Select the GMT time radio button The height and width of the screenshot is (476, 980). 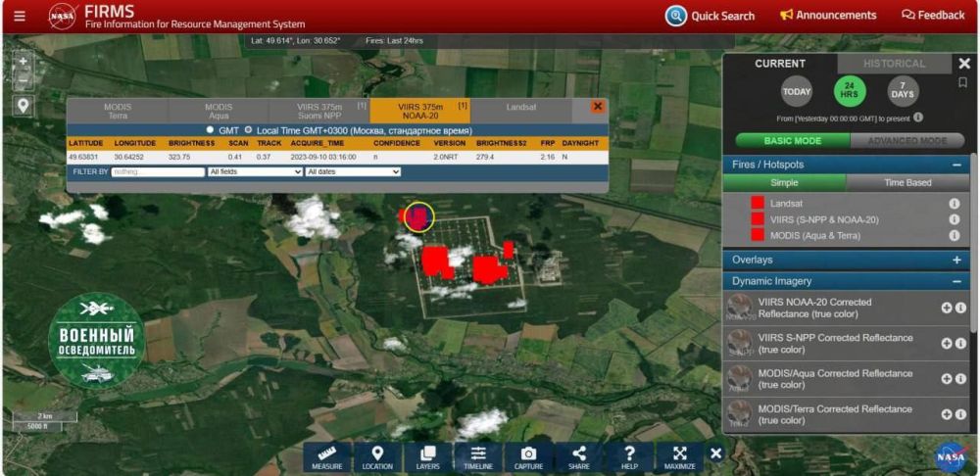(210, 129)
